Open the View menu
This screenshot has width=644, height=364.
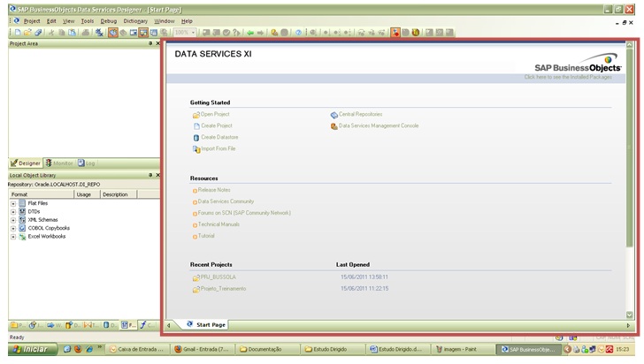[x=69, y=21]
